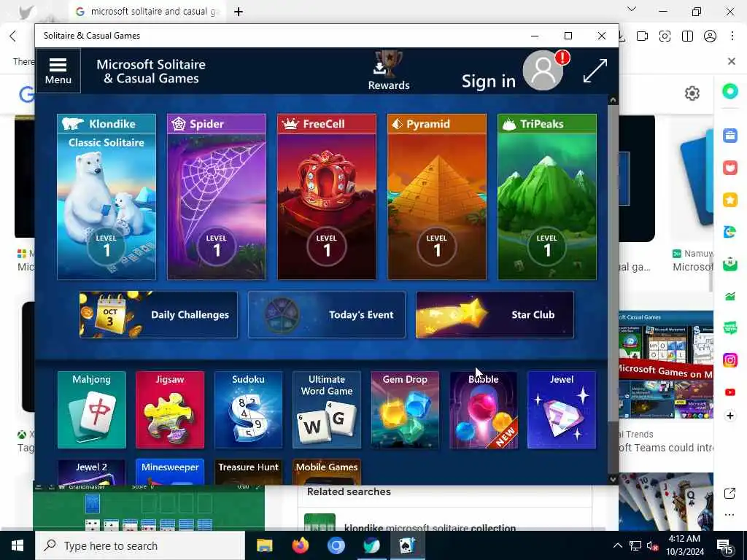Click Related searches heading in browser

coord(349,491)
